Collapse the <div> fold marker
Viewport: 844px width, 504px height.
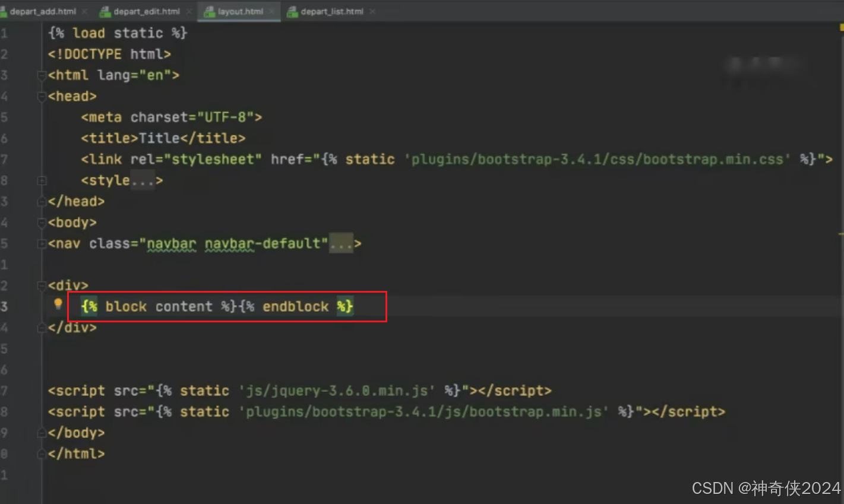(x=42, y=286)
